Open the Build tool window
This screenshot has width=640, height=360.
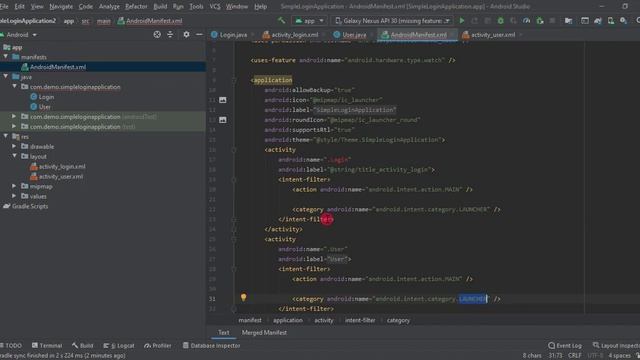82,345
